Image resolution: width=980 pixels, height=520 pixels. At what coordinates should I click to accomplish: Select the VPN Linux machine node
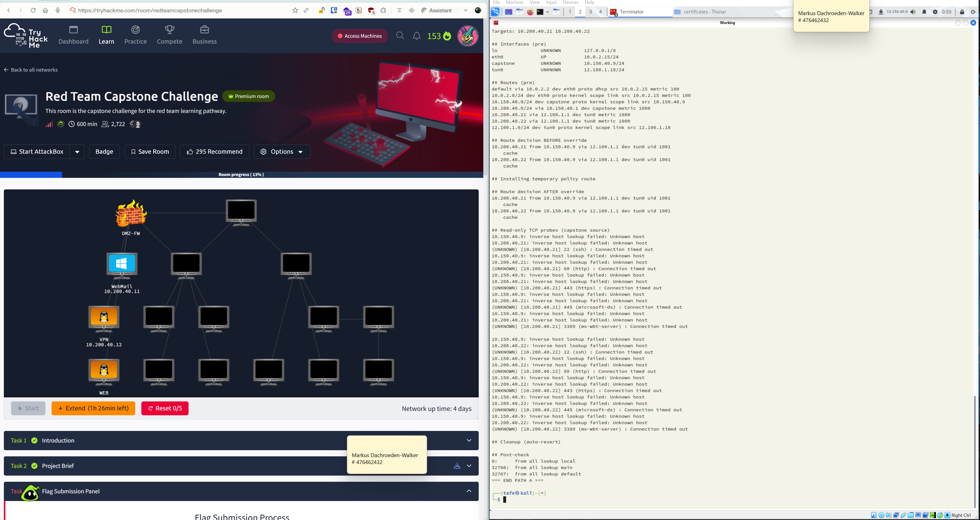click(104, 317)
